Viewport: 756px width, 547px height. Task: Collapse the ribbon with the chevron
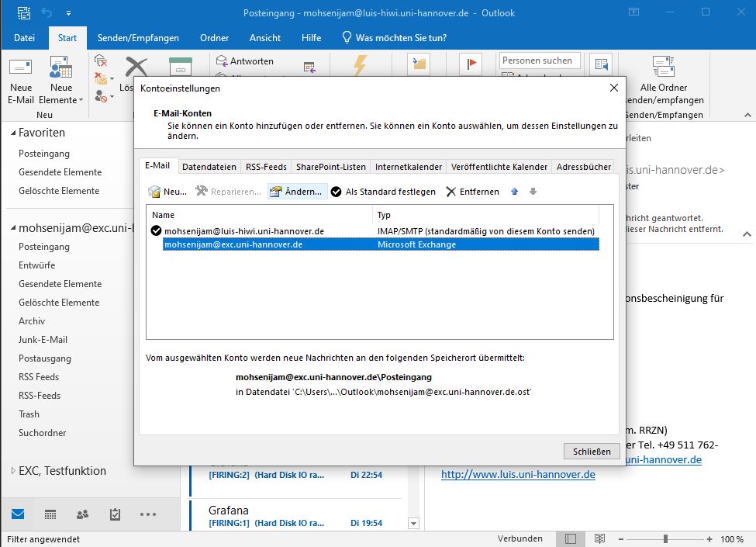coord(747,115)
